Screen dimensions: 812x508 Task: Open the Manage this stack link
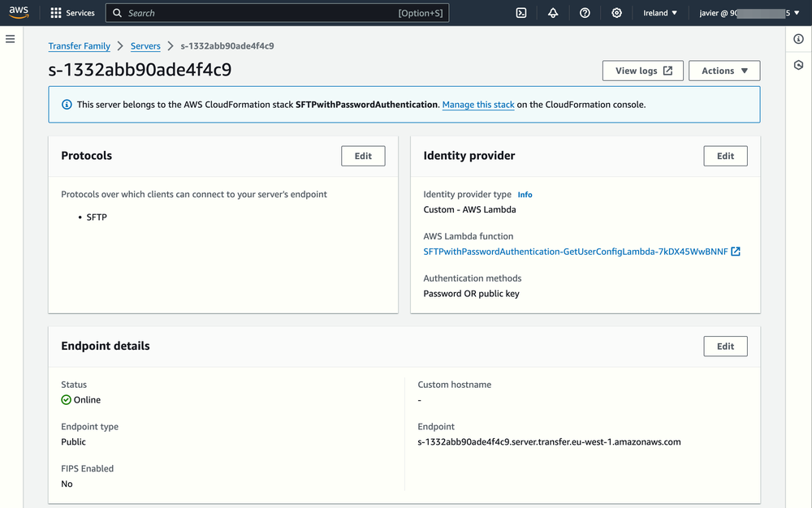(x=477, y=104)
